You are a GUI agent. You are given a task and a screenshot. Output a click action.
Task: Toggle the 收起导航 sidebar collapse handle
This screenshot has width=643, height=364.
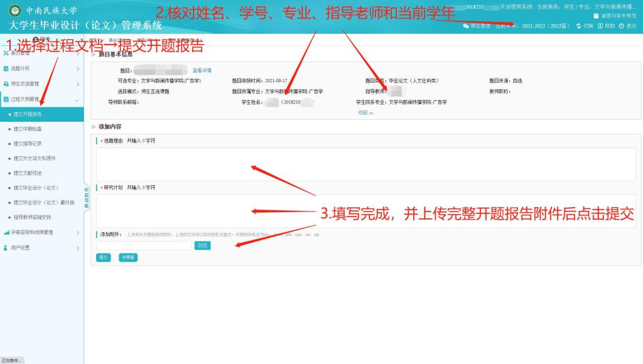tap(87, 197)
